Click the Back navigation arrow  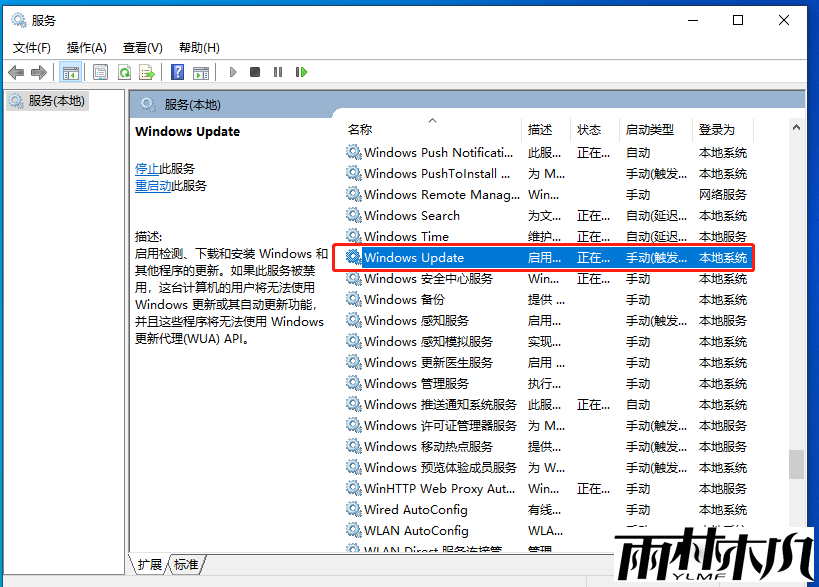coord(15,71)
